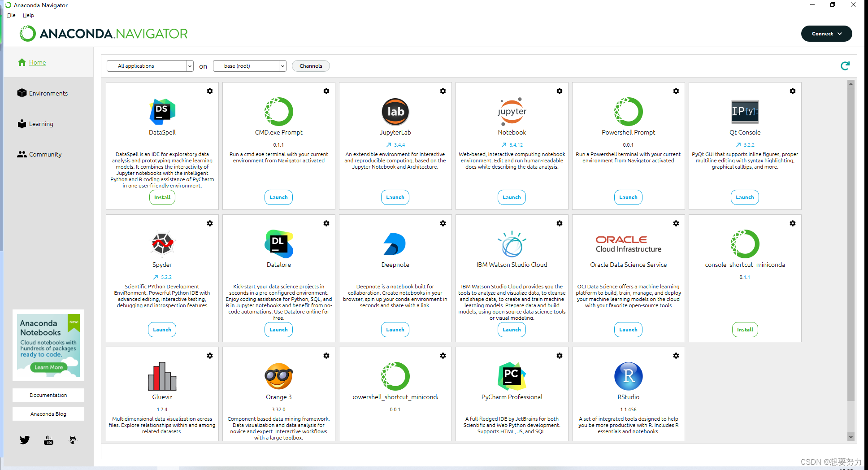Open the Datalore tile settings gear
This screenshot has width=868, height=470.
326,223
